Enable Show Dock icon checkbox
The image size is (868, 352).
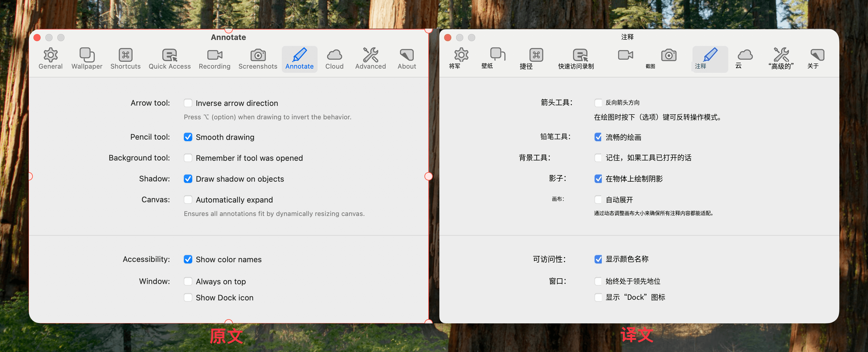click(188, 297)
